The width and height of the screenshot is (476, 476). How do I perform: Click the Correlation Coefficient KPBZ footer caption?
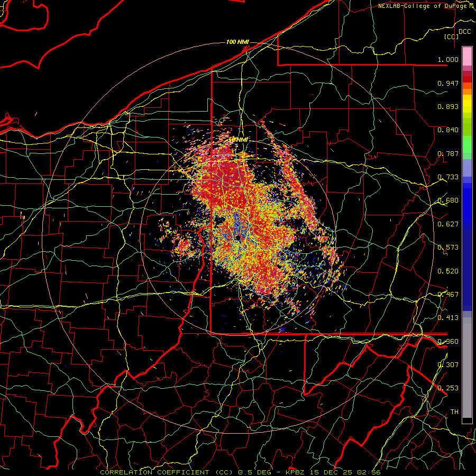(x=240, y=472)
